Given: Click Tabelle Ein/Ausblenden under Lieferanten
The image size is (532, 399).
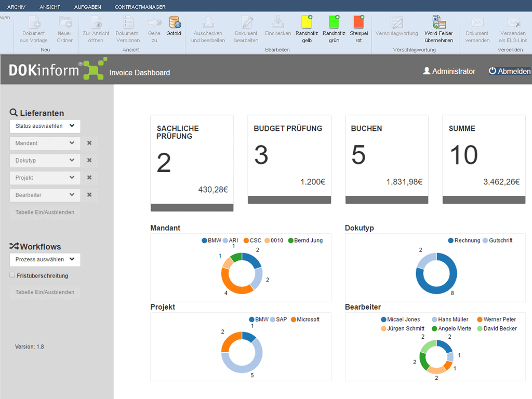Looking at the screenshot, I should point(45,212).
